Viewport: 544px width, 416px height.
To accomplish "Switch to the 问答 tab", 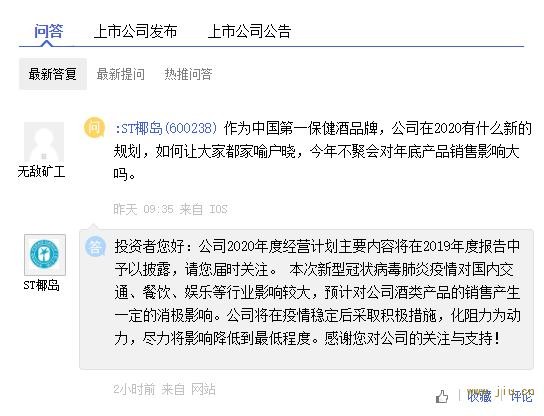I will 48,32.
